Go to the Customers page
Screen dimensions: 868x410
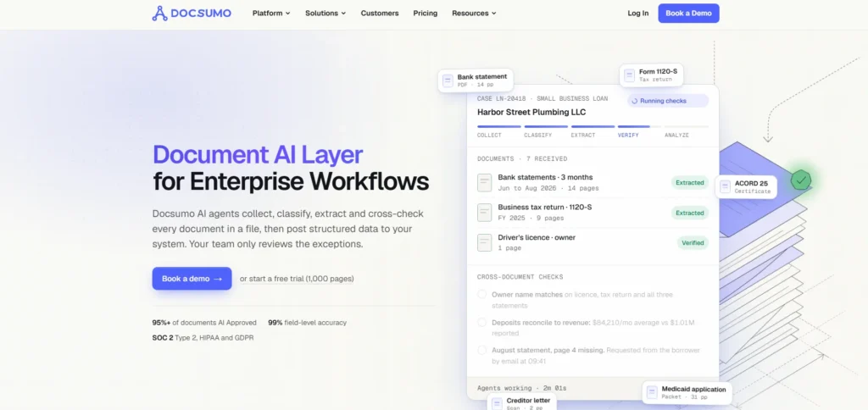coord(380,14)
